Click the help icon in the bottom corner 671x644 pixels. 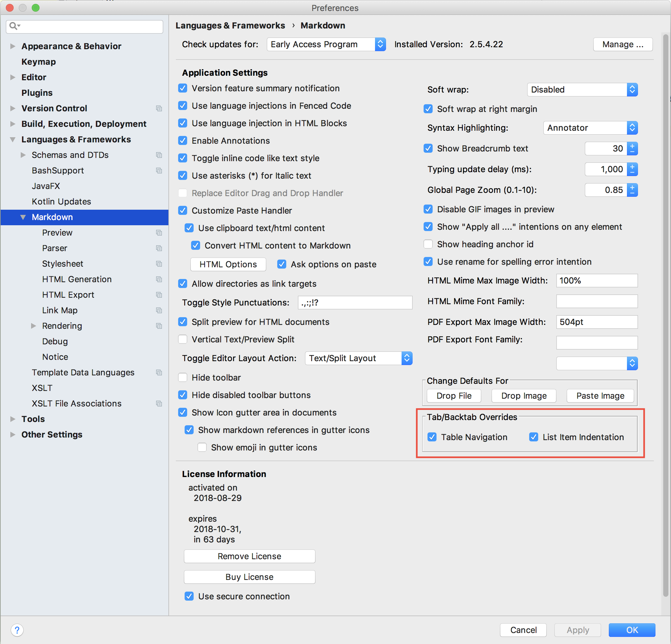point(17,630)
